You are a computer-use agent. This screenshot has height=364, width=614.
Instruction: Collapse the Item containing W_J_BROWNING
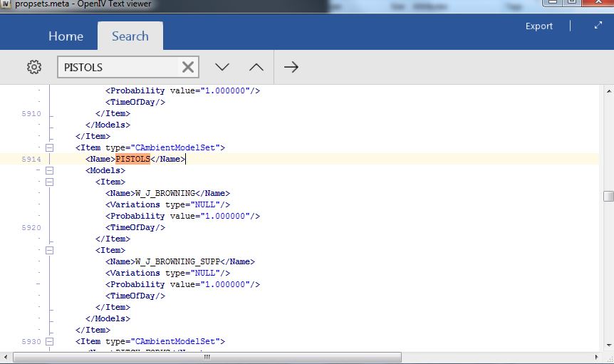coord(50,182)
